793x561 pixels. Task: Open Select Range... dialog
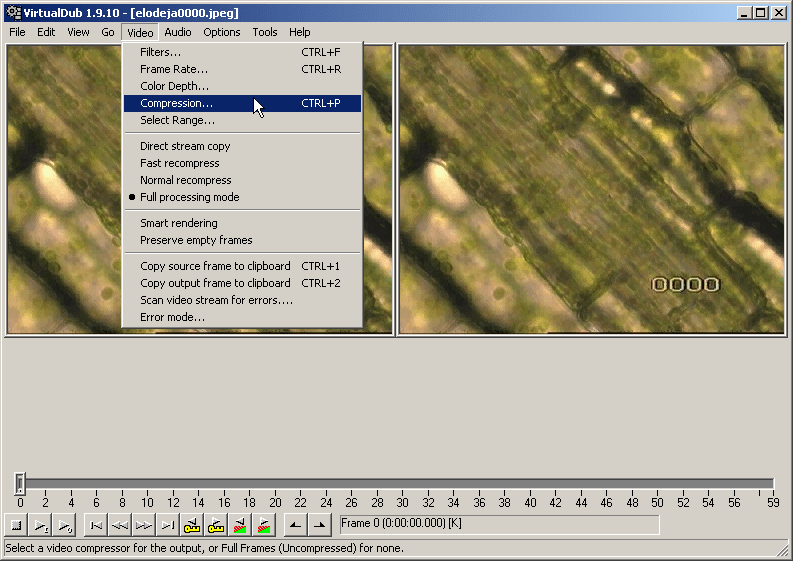[242, 120]
